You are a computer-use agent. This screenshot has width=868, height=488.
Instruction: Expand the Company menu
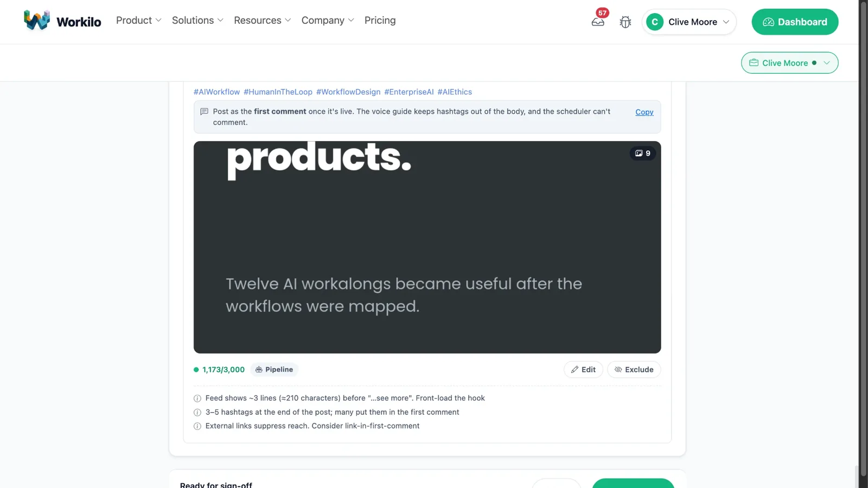point(328,21)
